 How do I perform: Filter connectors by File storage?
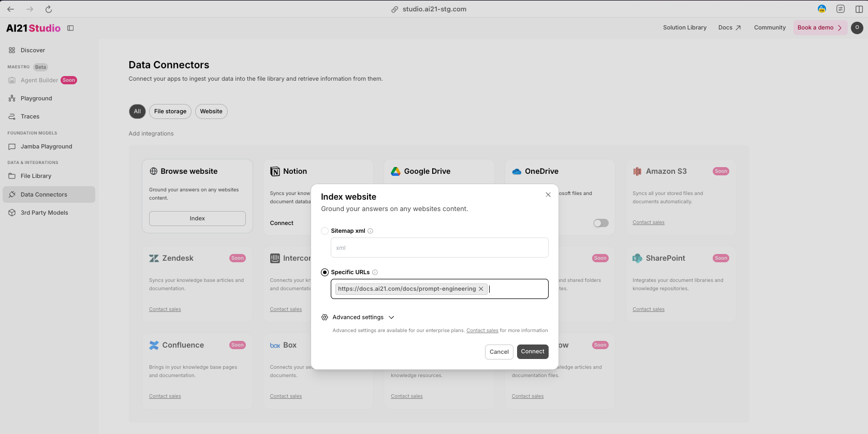(x=170, y=111)
